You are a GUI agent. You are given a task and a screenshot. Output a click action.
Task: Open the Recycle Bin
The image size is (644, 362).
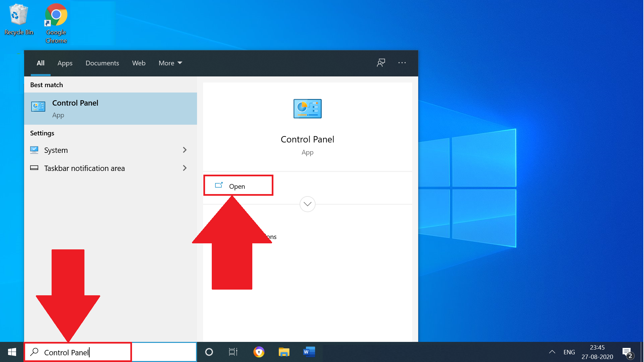tap(18, 15)
